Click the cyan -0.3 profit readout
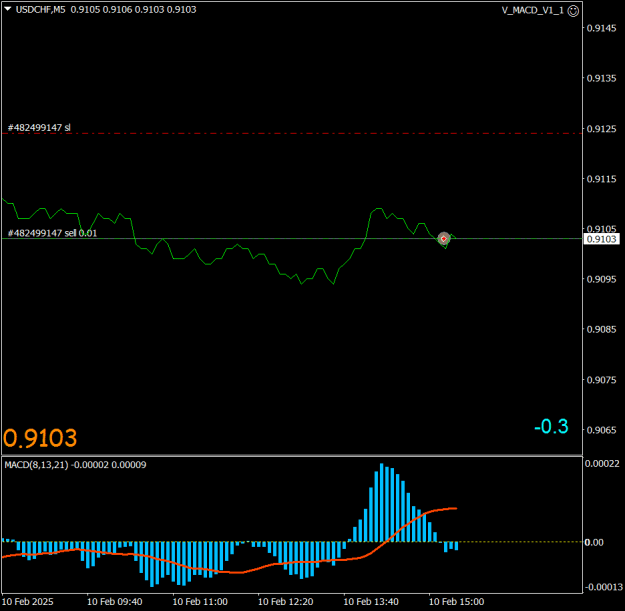The height and width of the screenshot is (611, 625). 551,426
